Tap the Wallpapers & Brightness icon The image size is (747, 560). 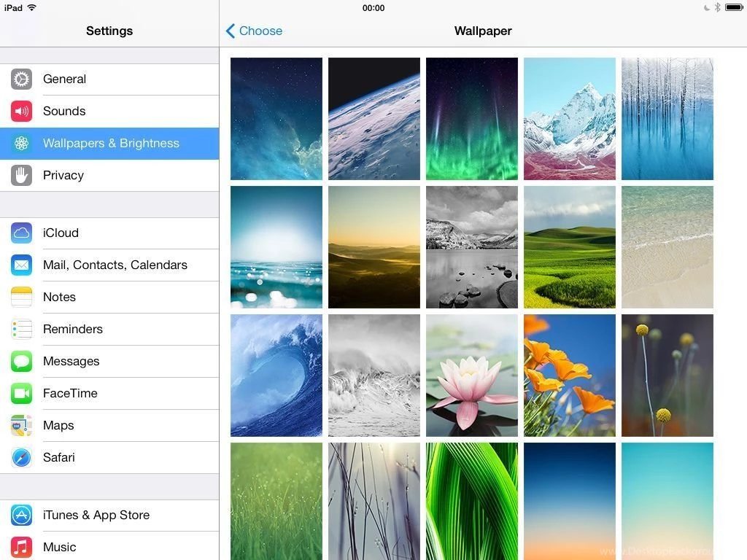[x=21, y=143]
